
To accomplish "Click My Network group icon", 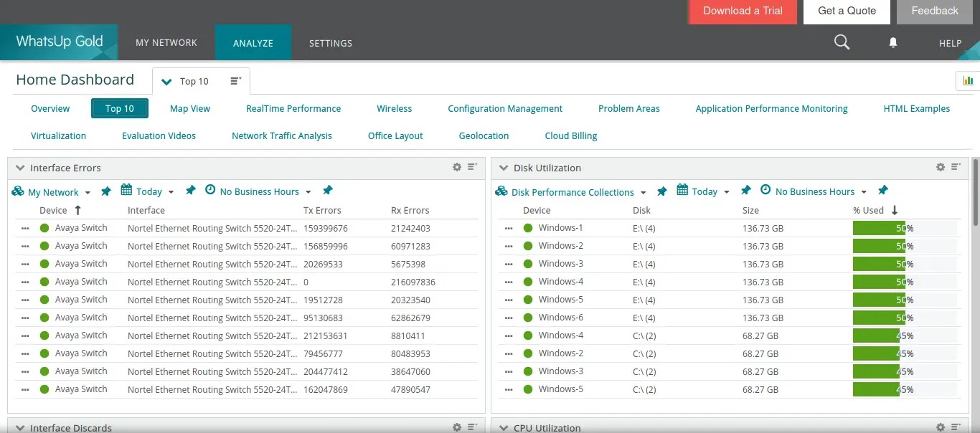I will pos(18,191).
